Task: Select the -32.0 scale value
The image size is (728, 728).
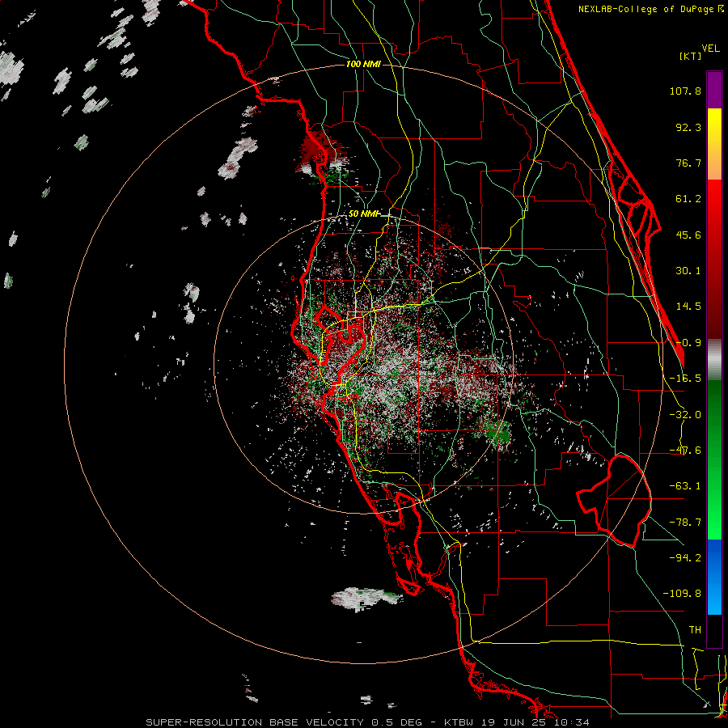Action: pyautogui.click(x=685, y=414)
